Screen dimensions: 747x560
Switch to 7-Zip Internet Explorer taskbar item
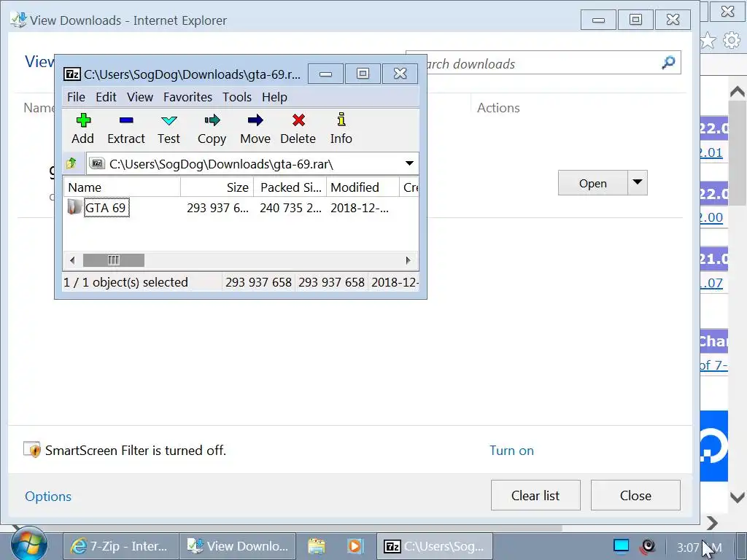120,546
